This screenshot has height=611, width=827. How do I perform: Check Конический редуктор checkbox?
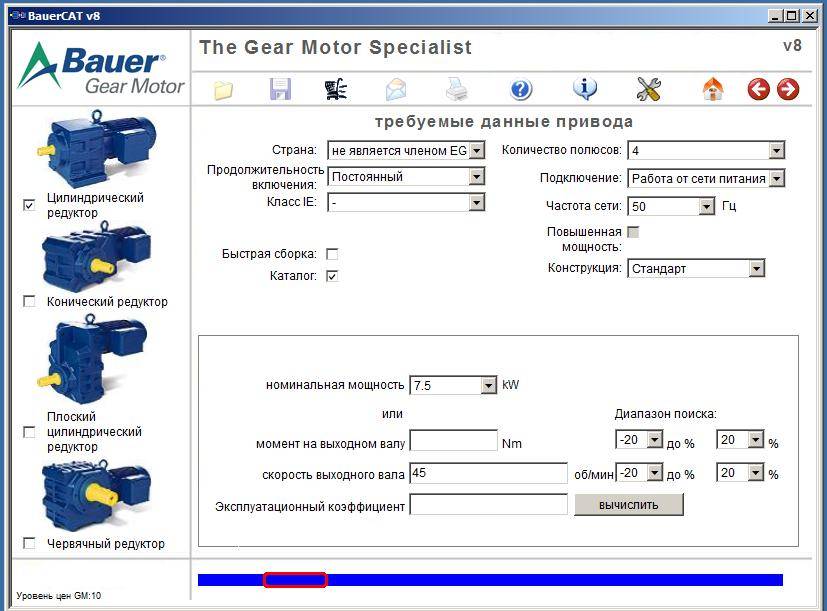29,301
